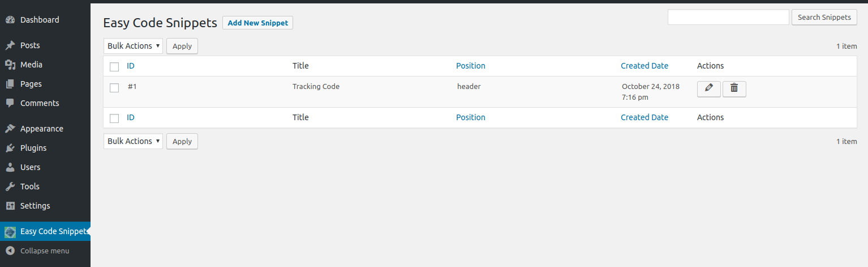
Task: Delete snippet using the trash icon
Action: (734, 89)
